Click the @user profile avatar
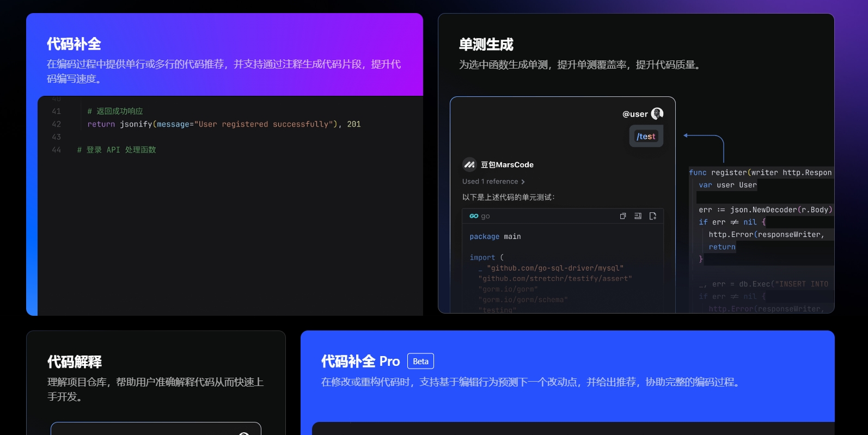This screenshot has height=435, width=868. tap(657, 114)
